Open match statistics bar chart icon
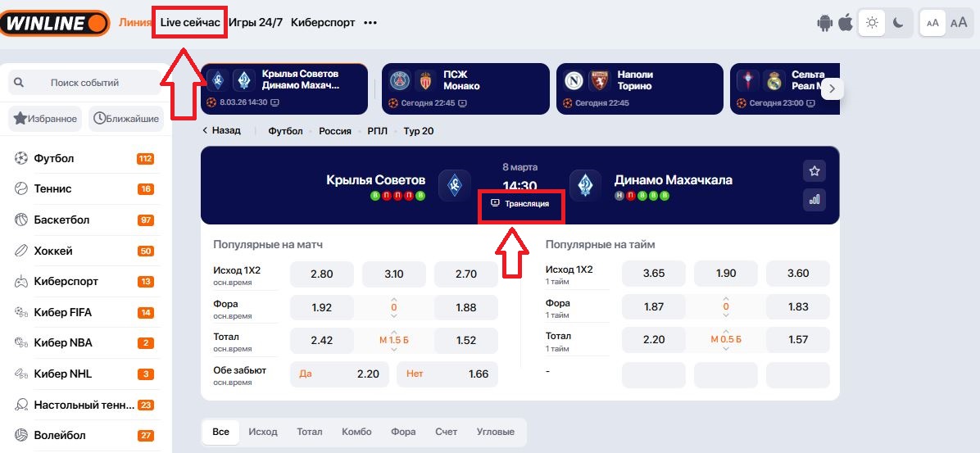 (x=814, y=199)
